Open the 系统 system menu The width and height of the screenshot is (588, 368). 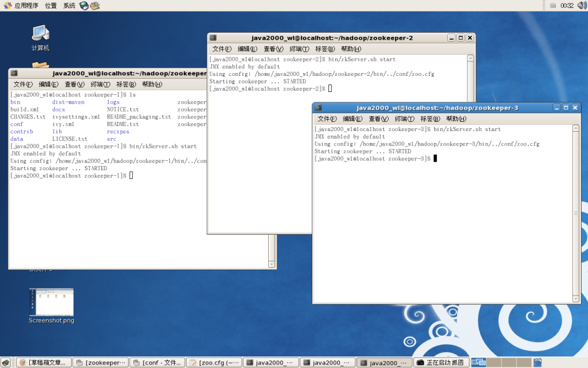point(69,6)
